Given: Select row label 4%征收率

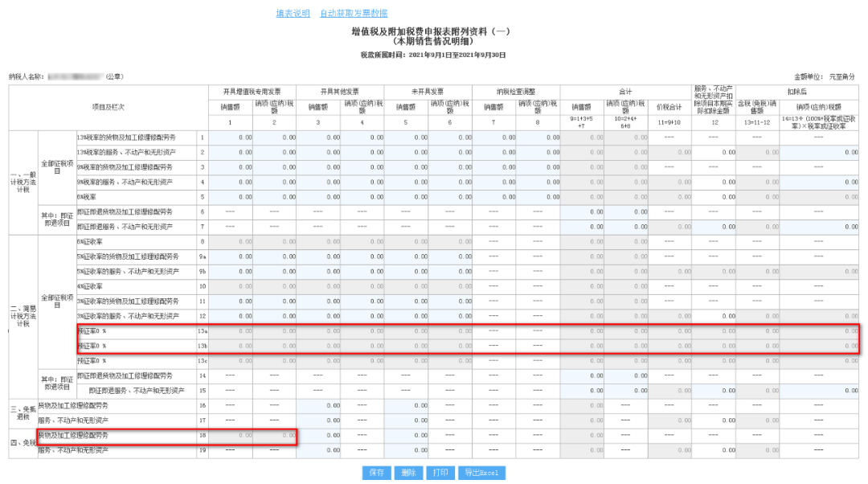Looking at the screenshot, I should pos(90,287).
